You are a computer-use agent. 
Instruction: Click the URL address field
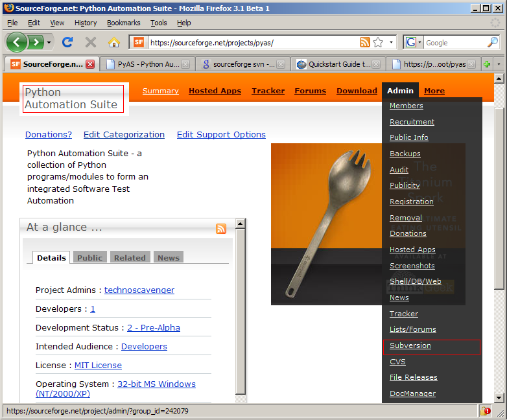pos(252,42)
